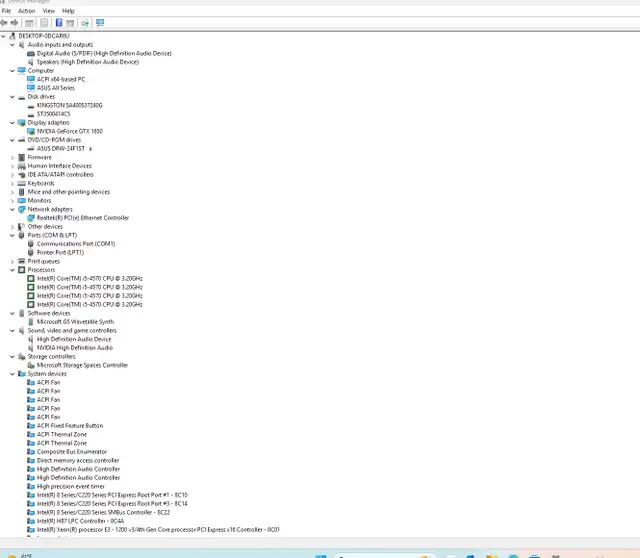
Task: Select Intel SMBus Controller - 8C22
Action: [x=103, y=512]
